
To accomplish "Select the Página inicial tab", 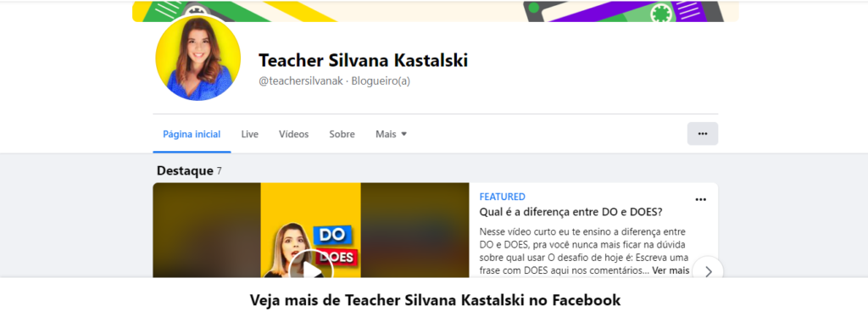I will (192, 134).
